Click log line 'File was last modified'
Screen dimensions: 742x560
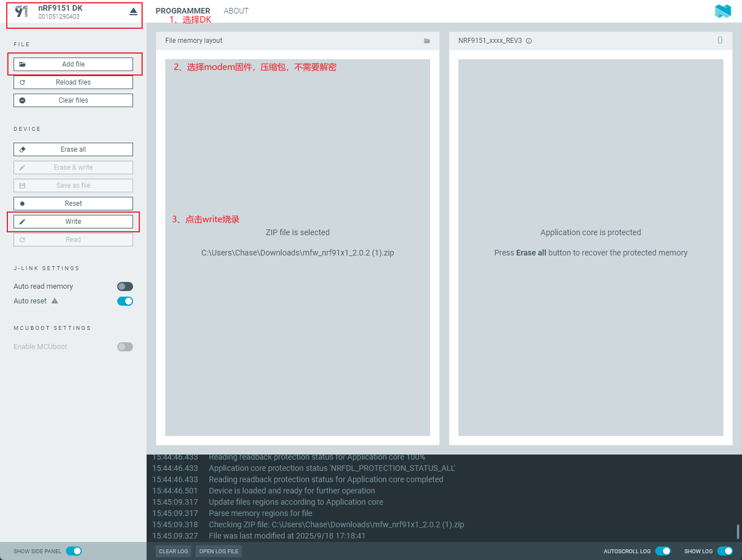click(287, 536)
